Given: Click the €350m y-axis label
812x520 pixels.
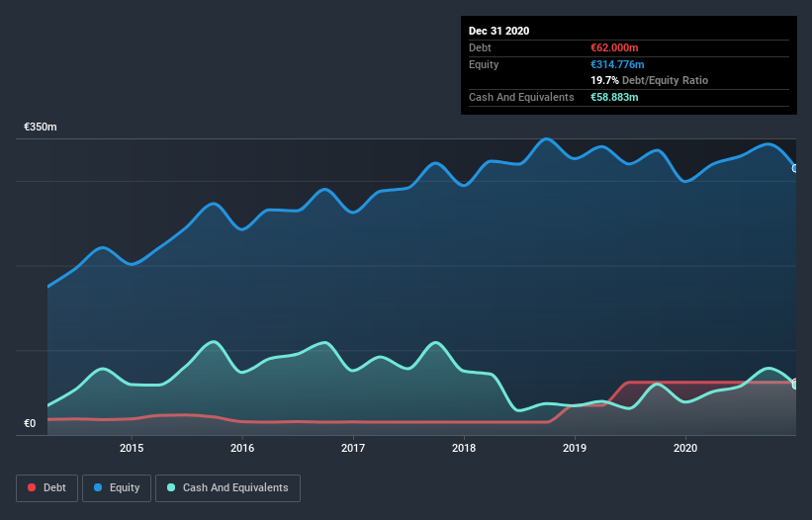Looking at the screenshot, I should [41, 127].
